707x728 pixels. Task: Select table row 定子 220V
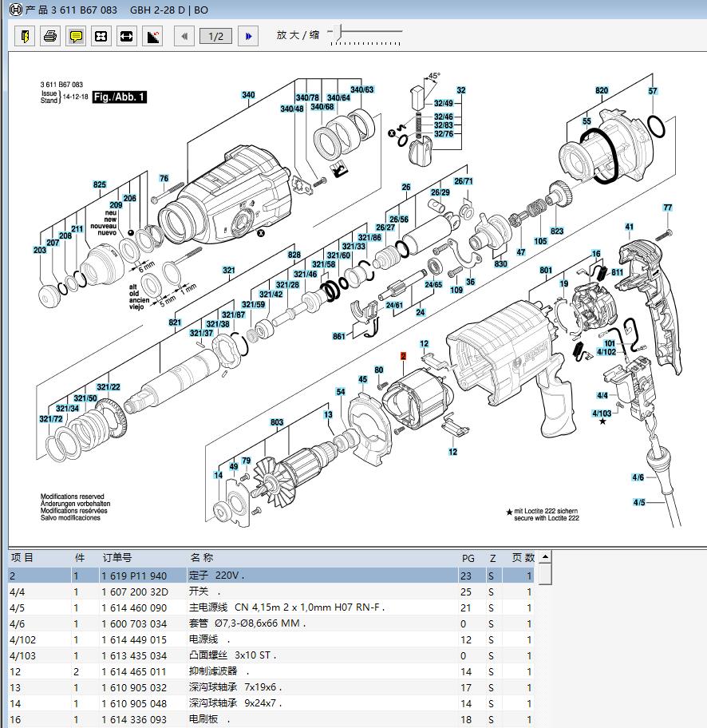[x=271, y=576]
